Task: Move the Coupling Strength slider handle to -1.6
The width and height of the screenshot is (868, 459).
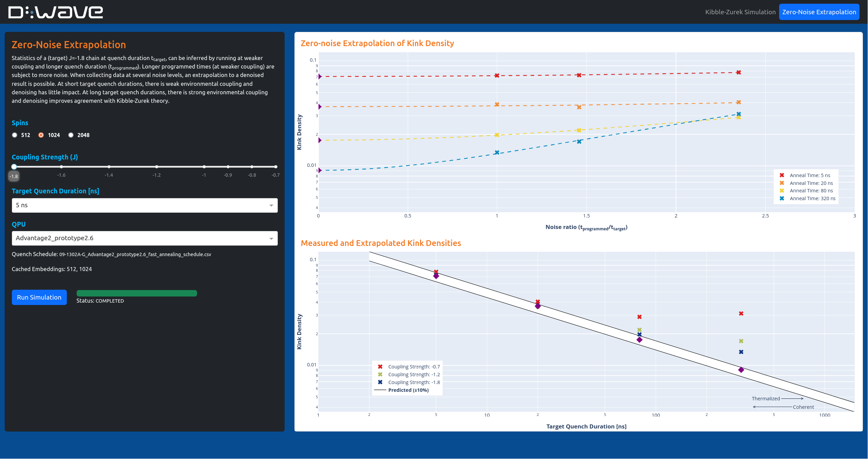Action: click(61, 167)
